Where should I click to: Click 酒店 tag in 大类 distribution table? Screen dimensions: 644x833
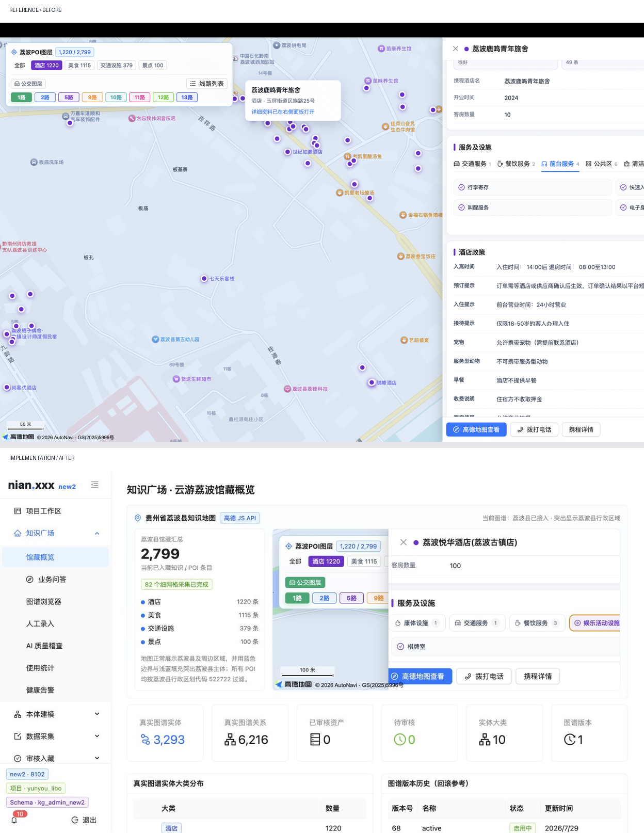(x=171, y=828)
